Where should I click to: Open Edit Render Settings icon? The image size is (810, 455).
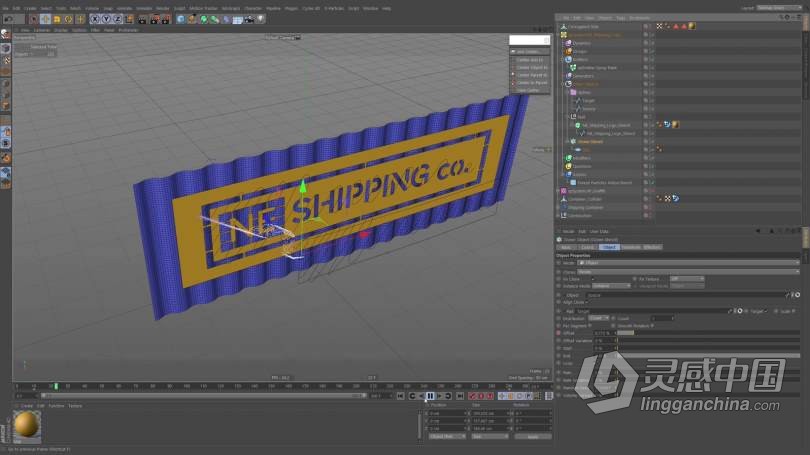pyautogui.click(x=165, y=19)
